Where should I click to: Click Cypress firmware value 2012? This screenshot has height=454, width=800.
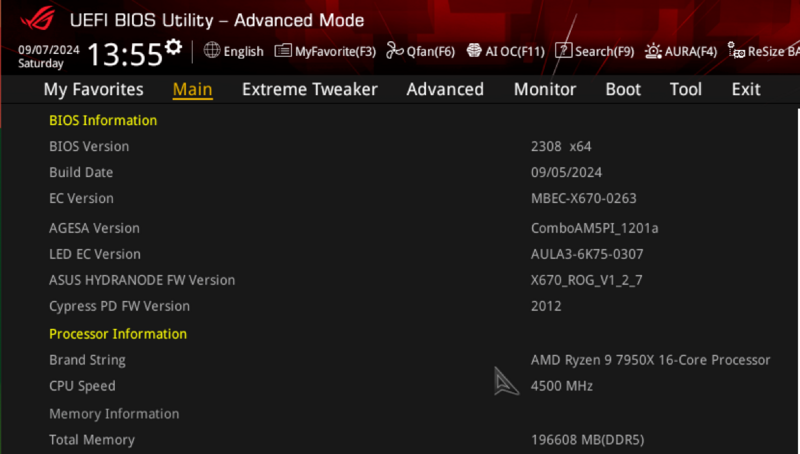tap(546, 306)
